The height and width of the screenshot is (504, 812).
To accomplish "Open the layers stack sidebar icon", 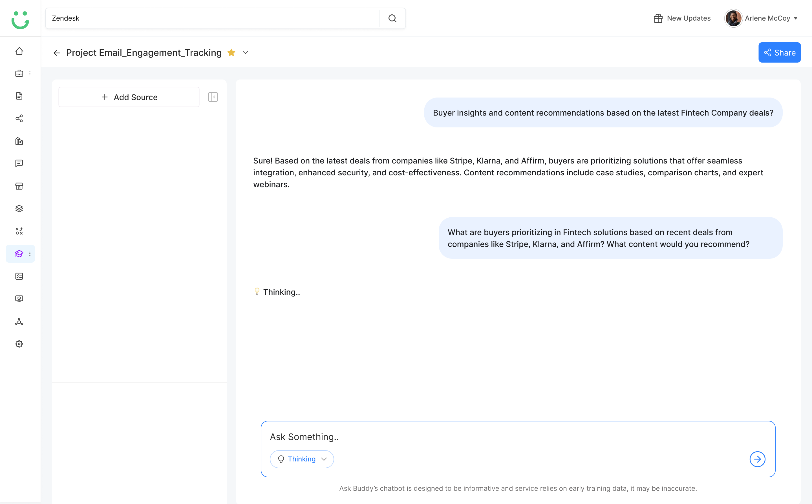I will 19,209.
